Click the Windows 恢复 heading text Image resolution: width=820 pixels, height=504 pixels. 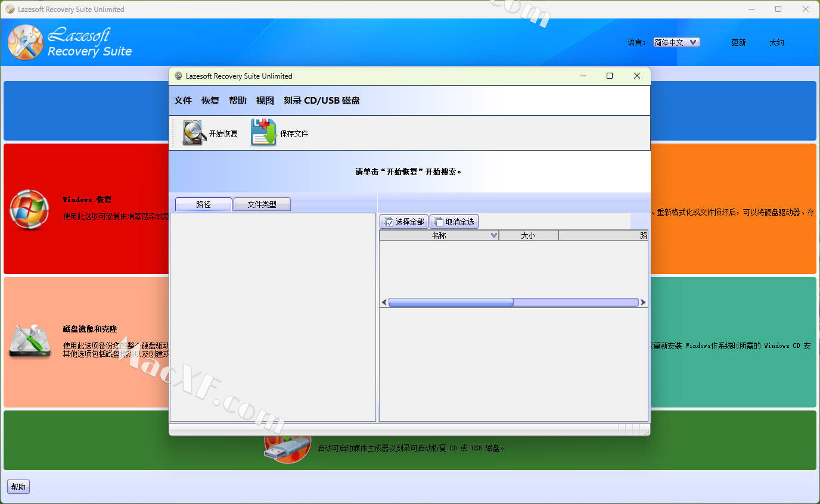pos(87,200)
